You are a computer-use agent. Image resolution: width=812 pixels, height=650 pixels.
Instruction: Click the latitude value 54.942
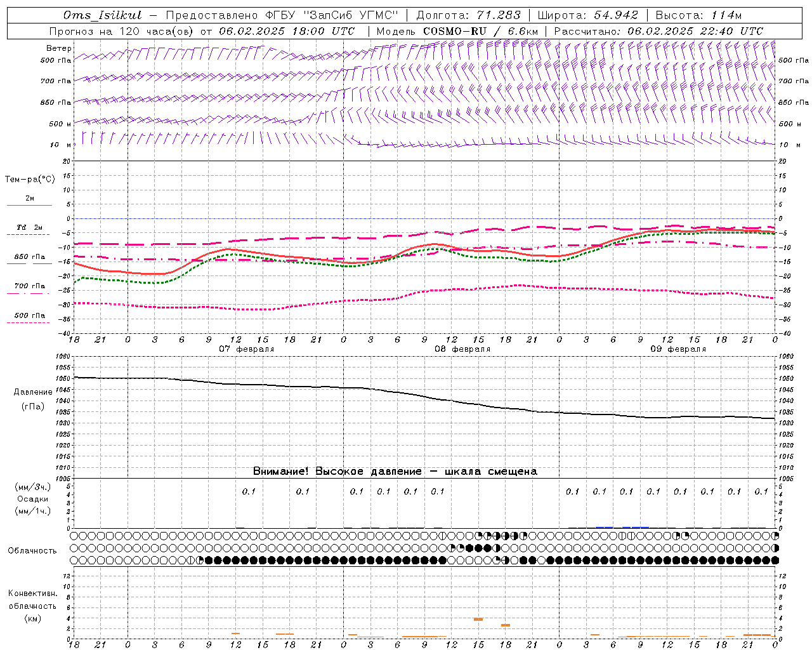click(x=616, y=15)
